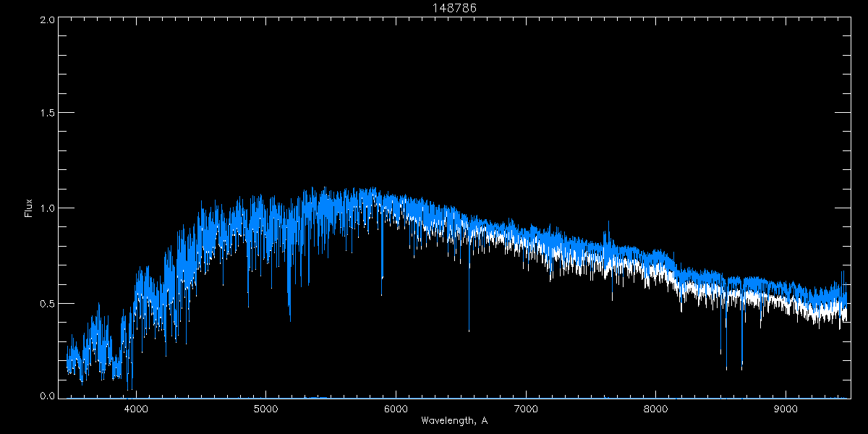Select the 6000 wavelength tick label
The image size is (868, 434).
pyautogui.click(x=396, y=409)
